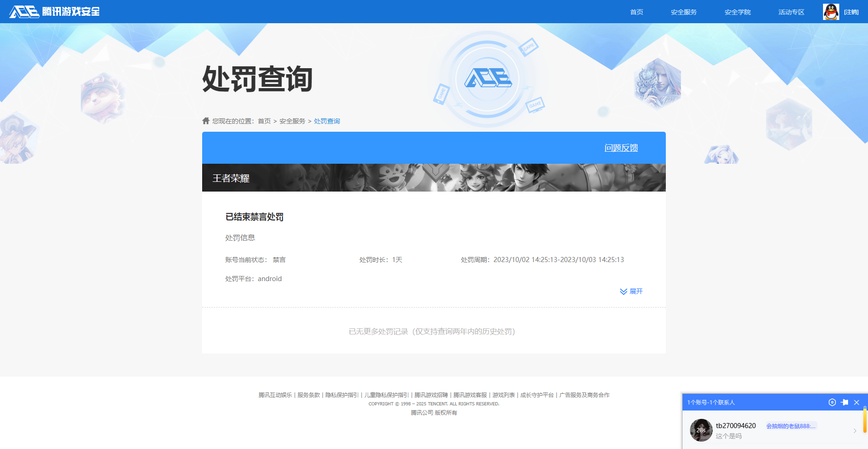Click the 处罚平台：android text
The width and height of the screenshot is (868, 449).
[x=254, y=279]
